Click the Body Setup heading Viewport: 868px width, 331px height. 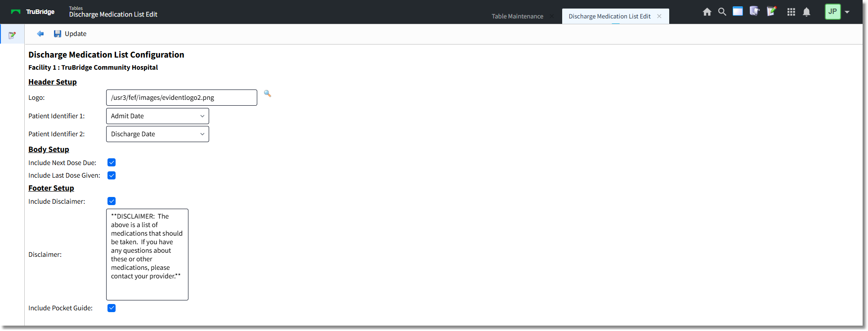coord(49,149)
